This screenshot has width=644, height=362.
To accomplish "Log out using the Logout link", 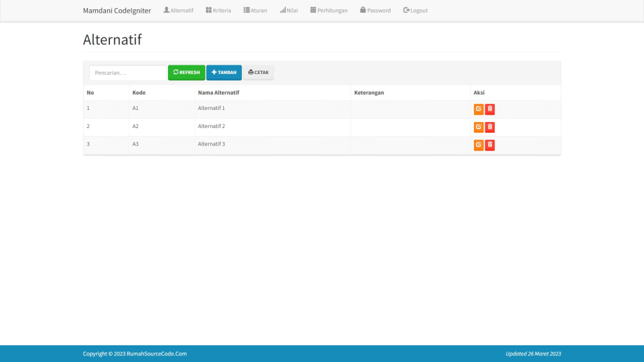I will (x=415, y=11).
